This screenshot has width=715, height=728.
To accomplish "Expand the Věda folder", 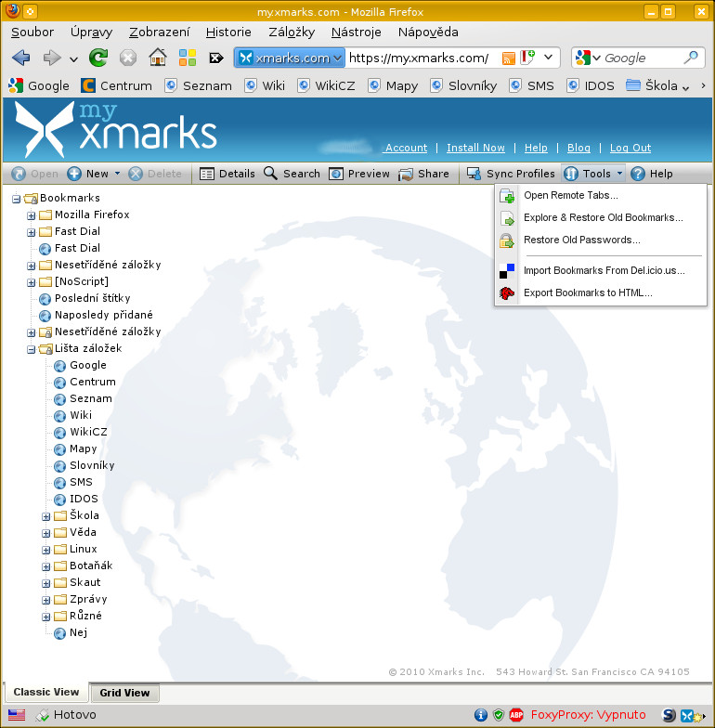I will click(x=46, y=533).
